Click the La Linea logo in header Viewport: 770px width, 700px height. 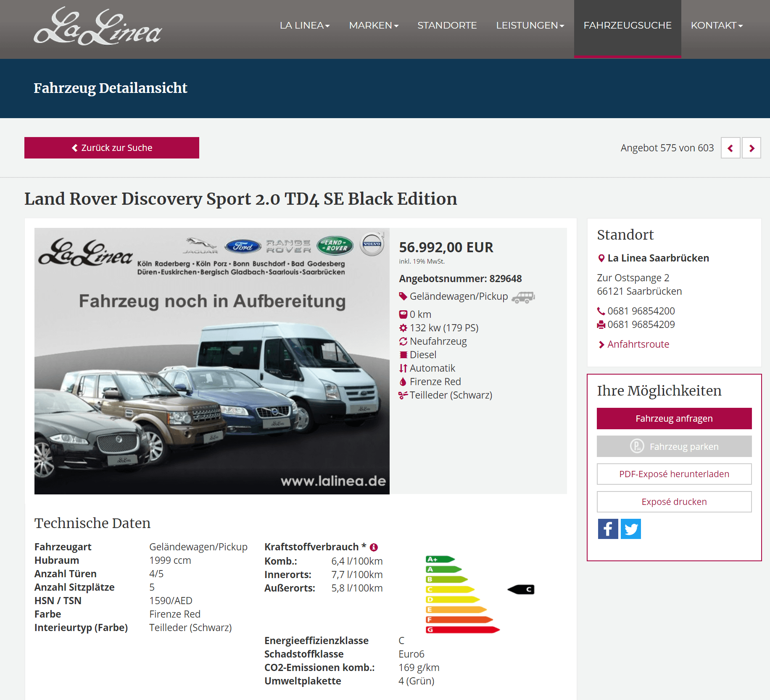coord(98,26)
